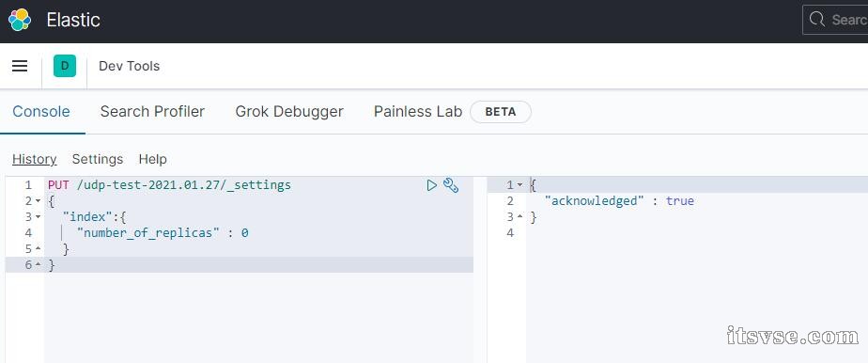868x363 pixels.
Task: Toggle fold arrow on request line 5
Action: [x=38, y=249]
